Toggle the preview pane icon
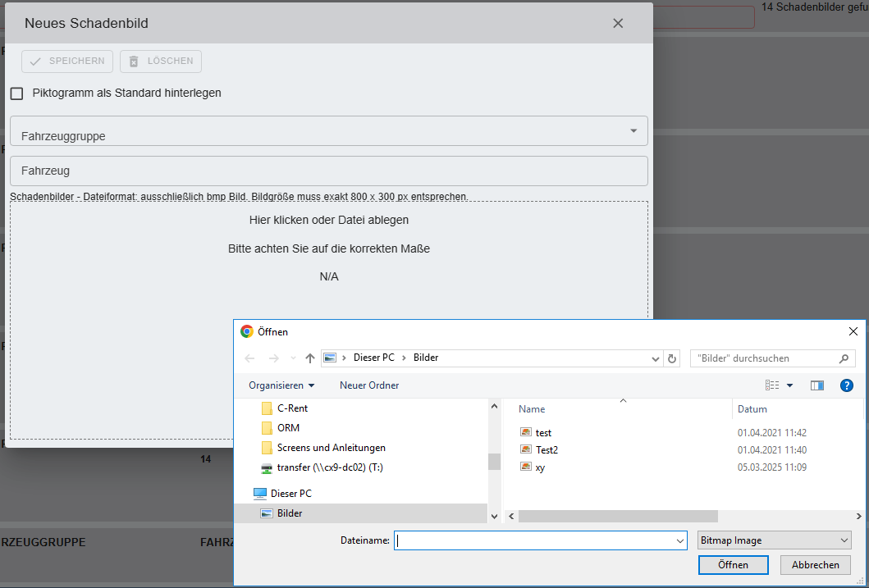Screen dimensions: 869x588 click(x=816, y=385)
